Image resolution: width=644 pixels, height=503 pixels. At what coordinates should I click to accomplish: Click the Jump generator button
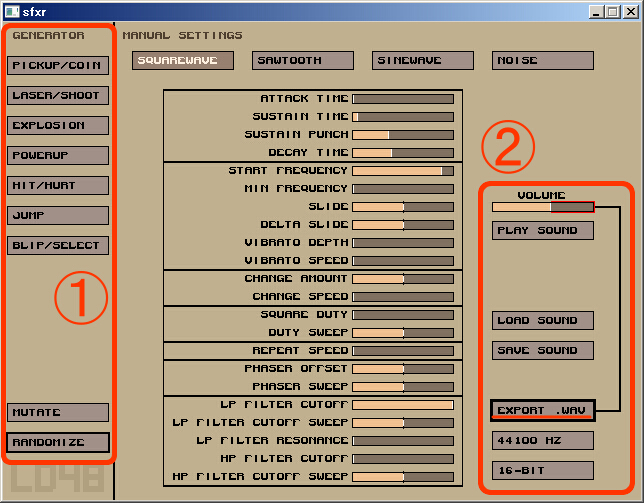click(58, 216)
